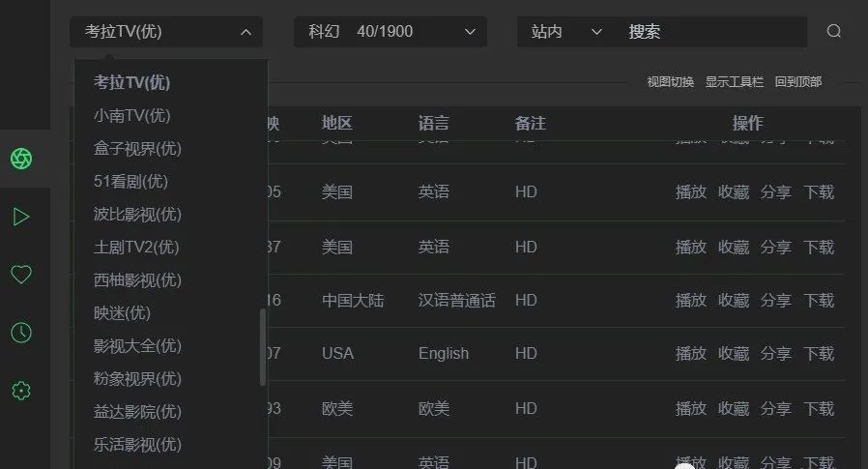The height and width of the screenshot is (469, 868).
Task: Share the 汉语普通话 row
Action: 775,300
